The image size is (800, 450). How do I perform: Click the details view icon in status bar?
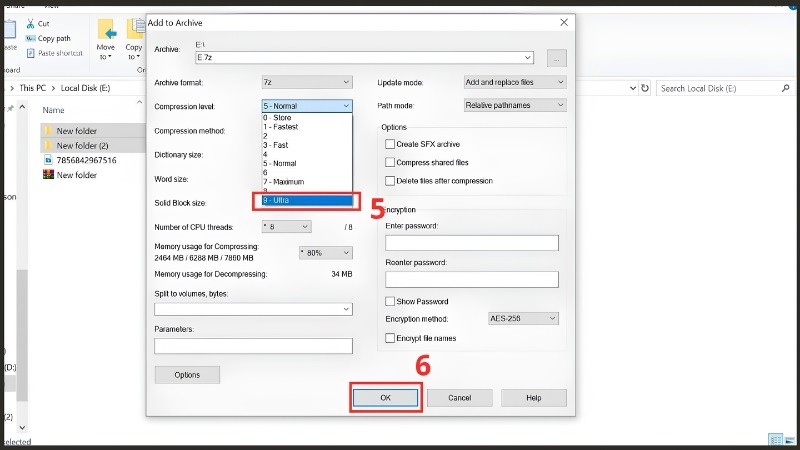[776, 439]
